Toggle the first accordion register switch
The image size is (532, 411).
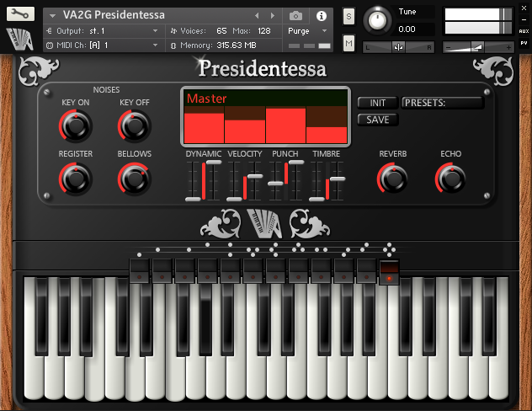tap(139, 270)
